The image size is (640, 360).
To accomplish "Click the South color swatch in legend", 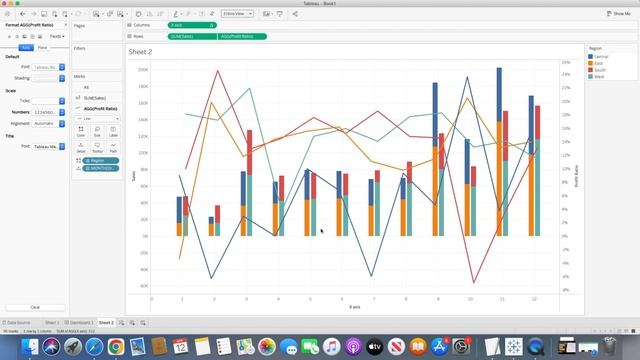I will coord(590,70).
